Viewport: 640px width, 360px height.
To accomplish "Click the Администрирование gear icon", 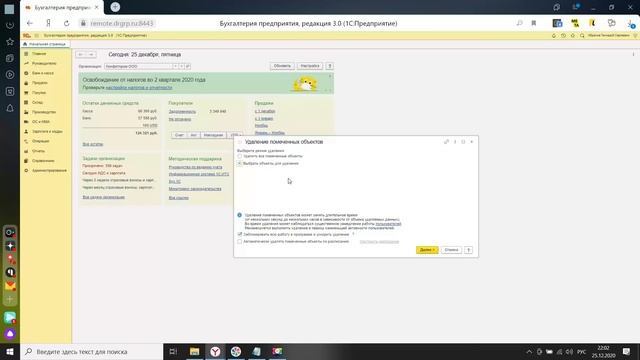I will point(26,170).
